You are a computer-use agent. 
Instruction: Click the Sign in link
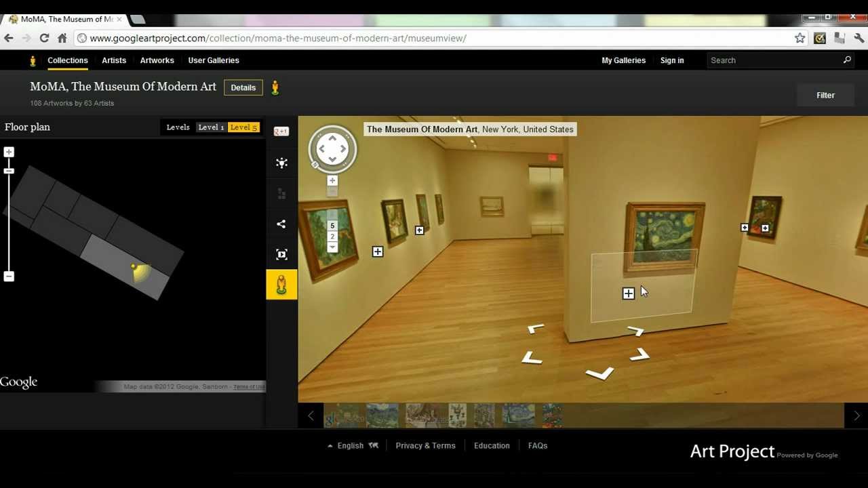[672, 60]
